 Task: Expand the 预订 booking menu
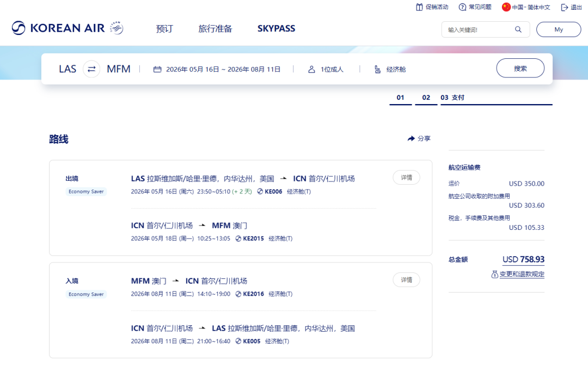pos(164,29)
